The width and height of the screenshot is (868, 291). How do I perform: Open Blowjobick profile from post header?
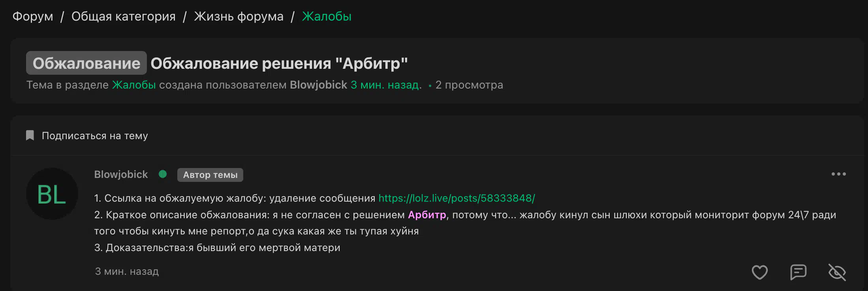coord(121,174)
